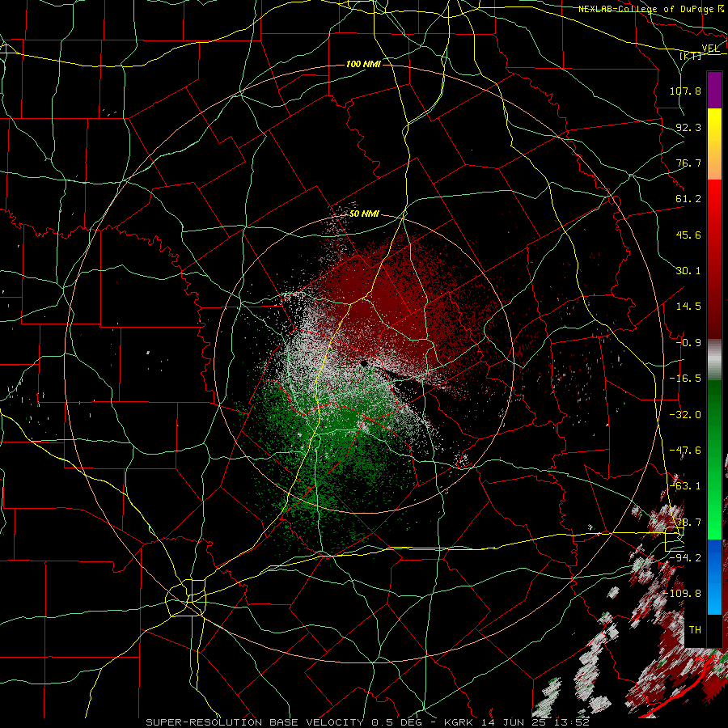
Task: Click the -47.6 velocity scale value
Action: (685, 451)
